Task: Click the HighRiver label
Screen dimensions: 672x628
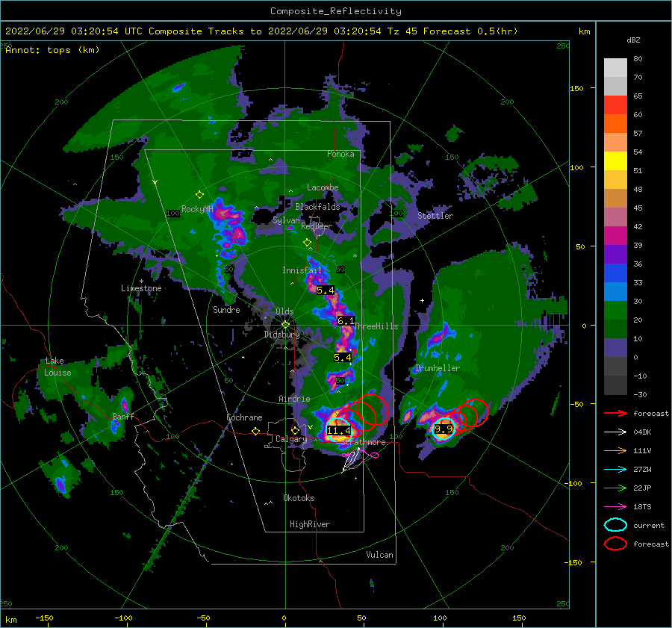Action: coord(310,524)
